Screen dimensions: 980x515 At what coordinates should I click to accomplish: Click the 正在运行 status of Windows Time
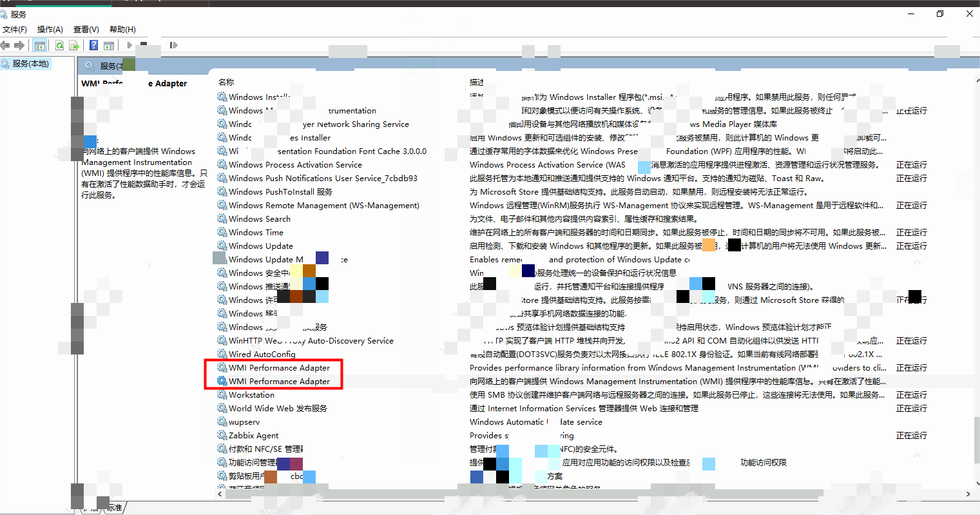click(x=912, y=233)
